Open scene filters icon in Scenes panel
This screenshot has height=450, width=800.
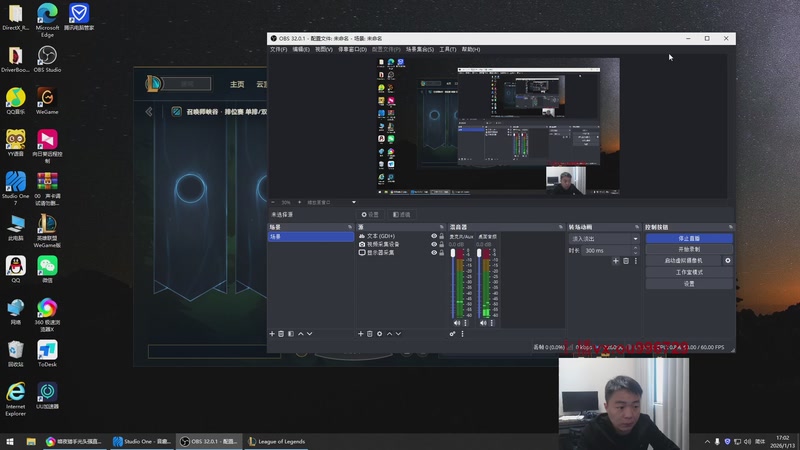[291, 334]
